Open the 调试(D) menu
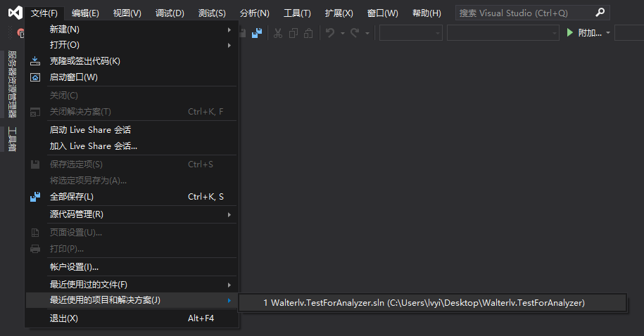The height and width of the screenshot is (336, 644). 170,13
